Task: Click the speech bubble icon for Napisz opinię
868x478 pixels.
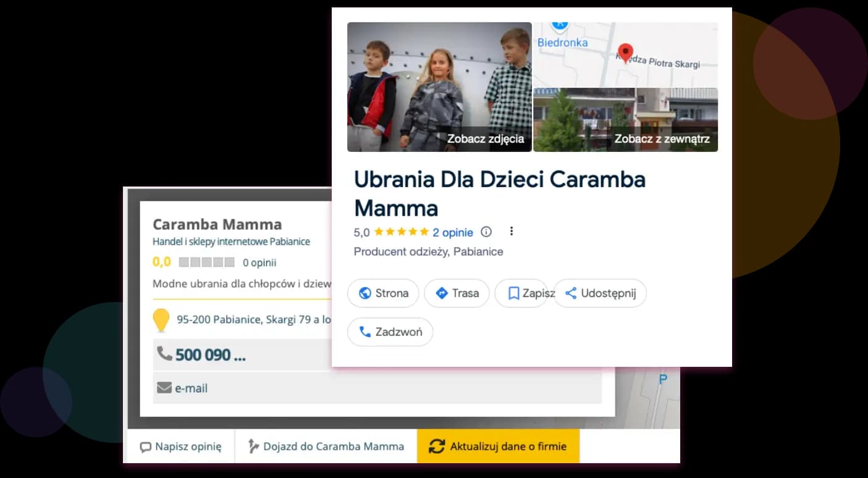Action: point(145,447)
